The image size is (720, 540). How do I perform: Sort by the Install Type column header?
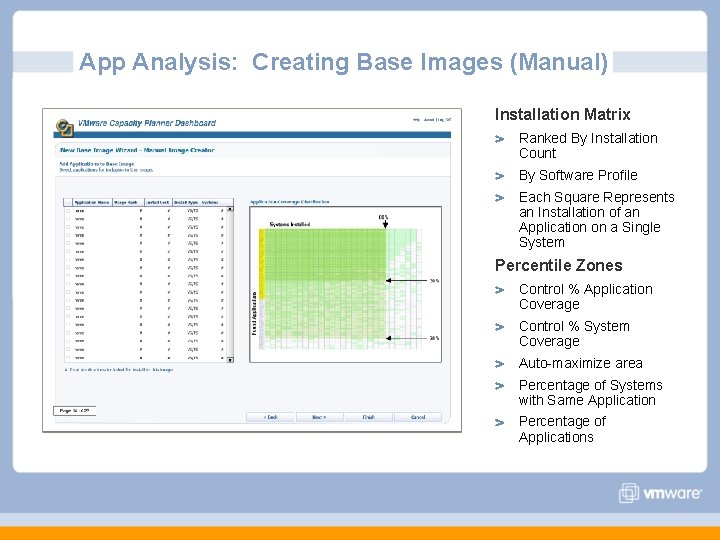(186, 202)
